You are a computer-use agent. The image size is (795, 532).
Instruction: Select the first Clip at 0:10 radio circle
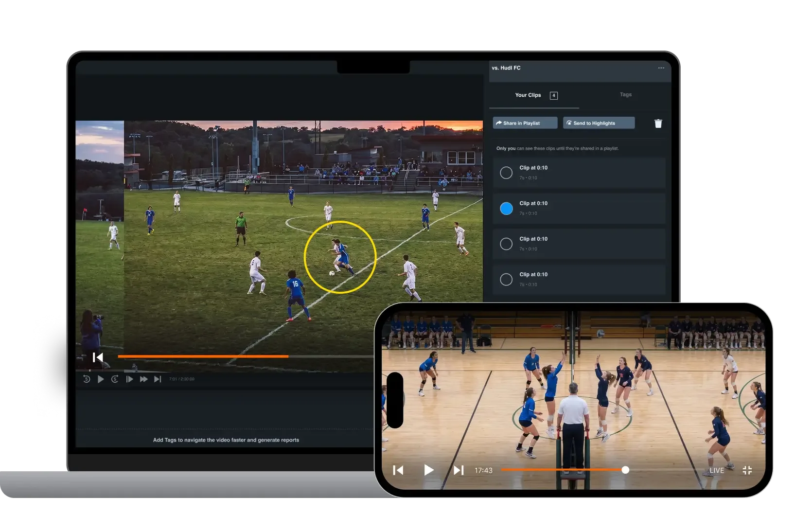click(x=506, y=173)
